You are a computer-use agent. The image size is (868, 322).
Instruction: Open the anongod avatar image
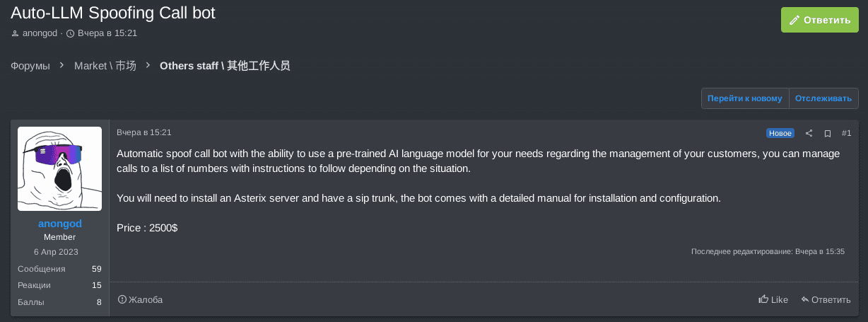[x=60, y=168]
